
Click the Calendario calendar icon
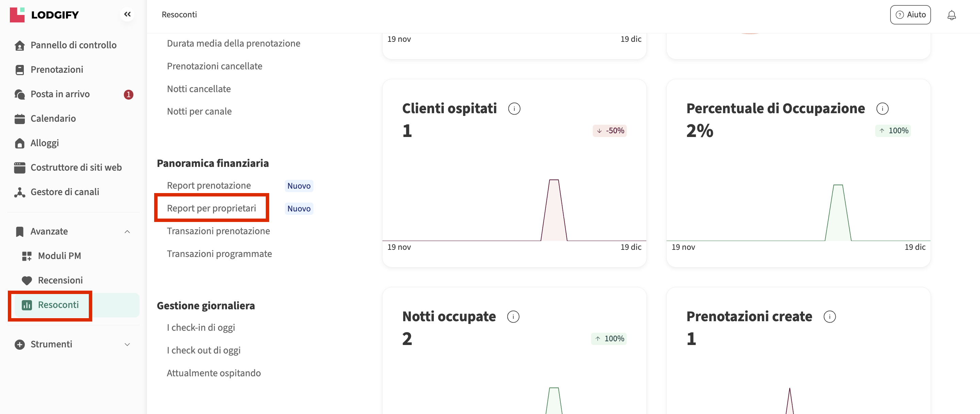click(19, 119)
